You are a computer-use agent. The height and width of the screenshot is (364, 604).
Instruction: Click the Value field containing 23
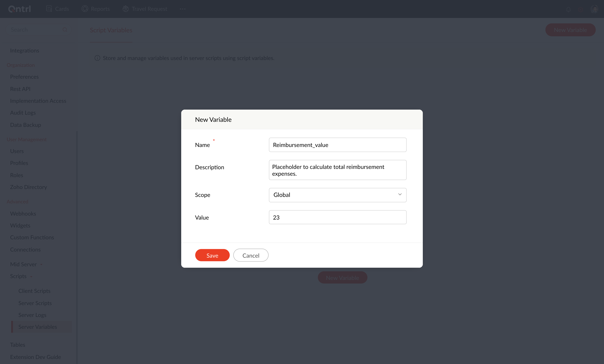click(x=337, y=217)
